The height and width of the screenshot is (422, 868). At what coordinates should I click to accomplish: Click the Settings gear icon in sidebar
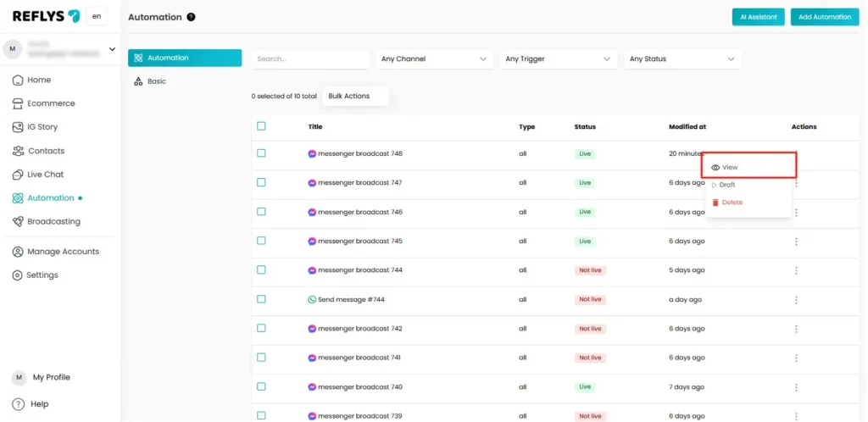[x=18, y=275]
